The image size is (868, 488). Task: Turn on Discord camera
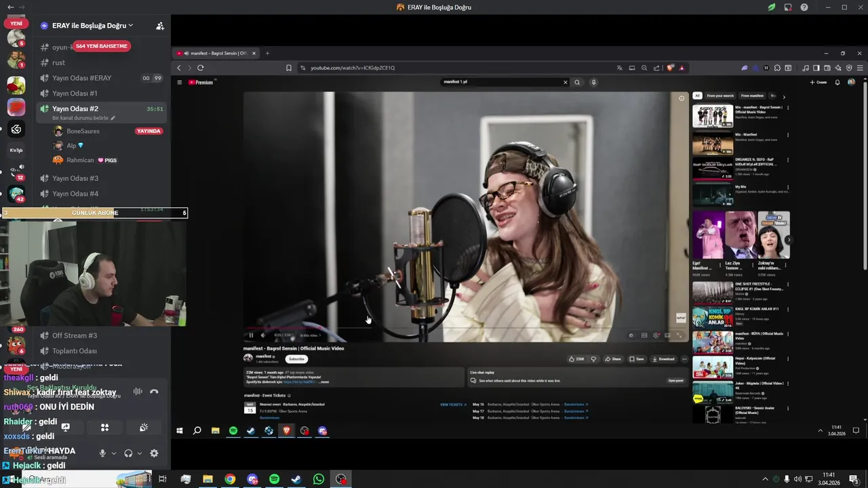[26, 428]
